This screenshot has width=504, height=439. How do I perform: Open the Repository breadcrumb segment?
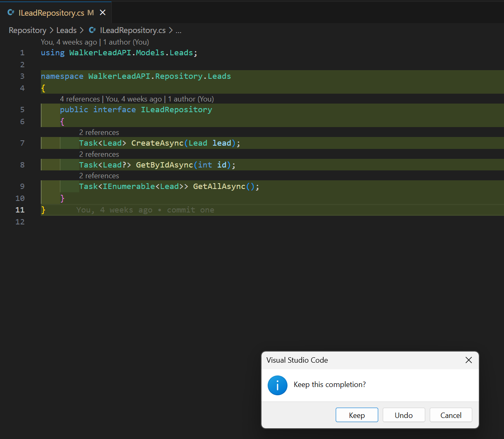pos(28,30)
